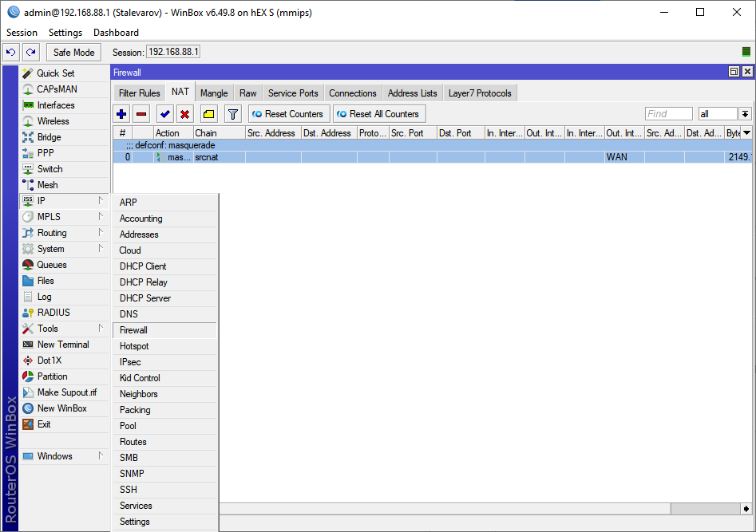Click the red minus remove rule icon

pyautogui.click(x=141, y=114)
